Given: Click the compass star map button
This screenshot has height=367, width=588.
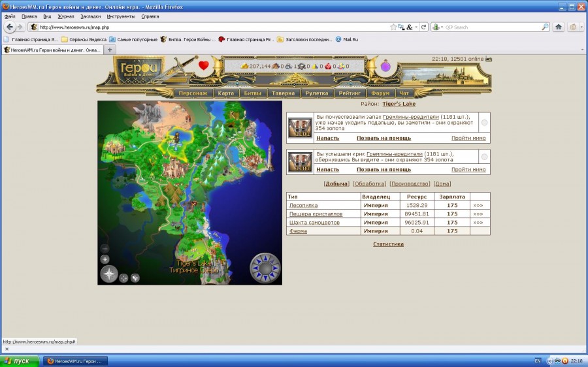Looking at the screenshot, I should (109, 274).
